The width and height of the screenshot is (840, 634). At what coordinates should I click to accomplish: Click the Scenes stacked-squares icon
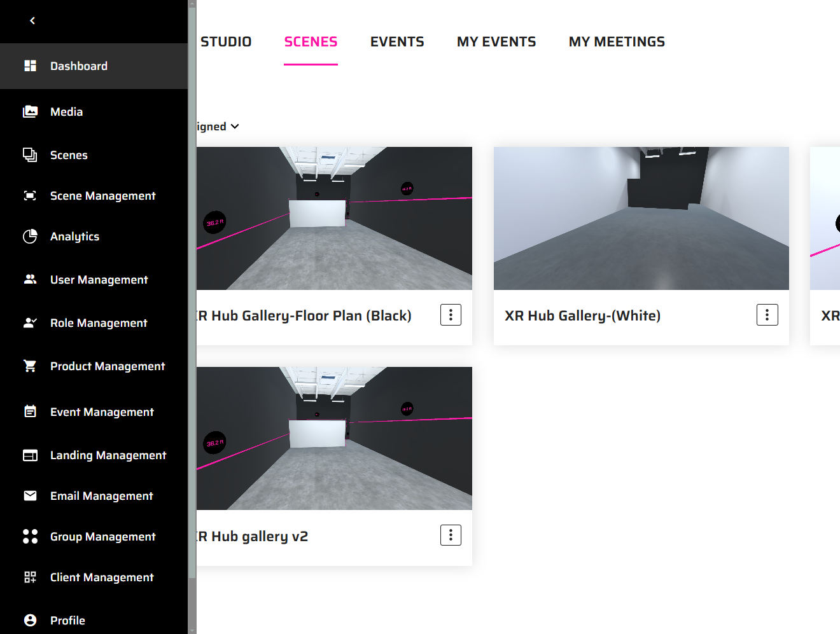tap(30, 155)
